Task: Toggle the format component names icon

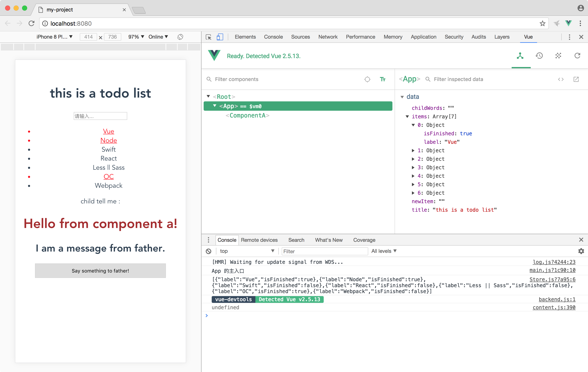Action: coord(383,79)
